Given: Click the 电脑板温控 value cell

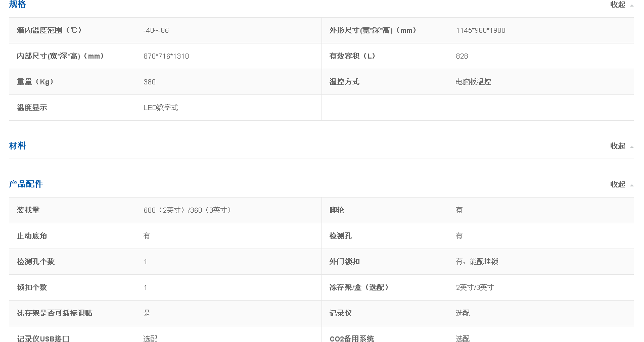Looking at the screenshot, I should point(474,81).
